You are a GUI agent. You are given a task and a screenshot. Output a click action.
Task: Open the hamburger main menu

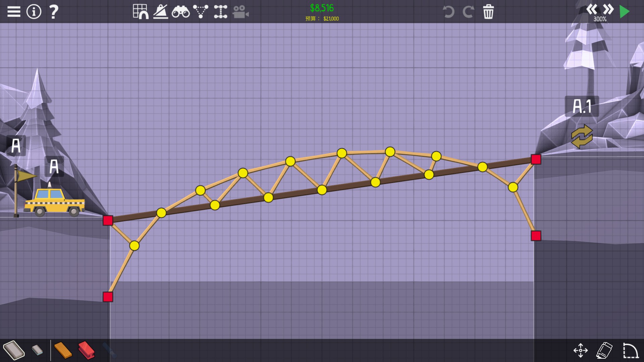pos(14,12)
